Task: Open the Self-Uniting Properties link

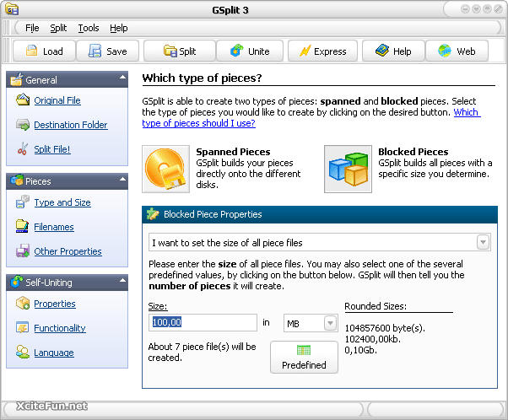Action: 55,304
